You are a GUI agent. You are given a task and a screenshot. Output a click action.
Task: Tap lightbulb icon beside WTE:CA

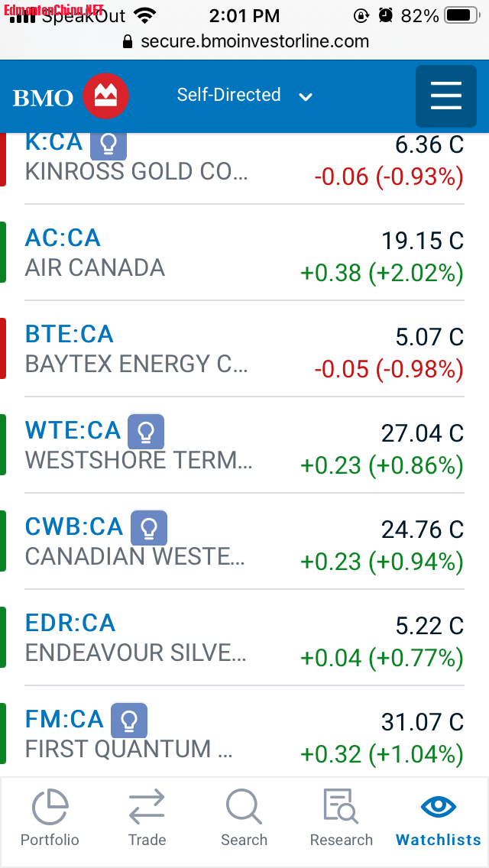point(145,432)
